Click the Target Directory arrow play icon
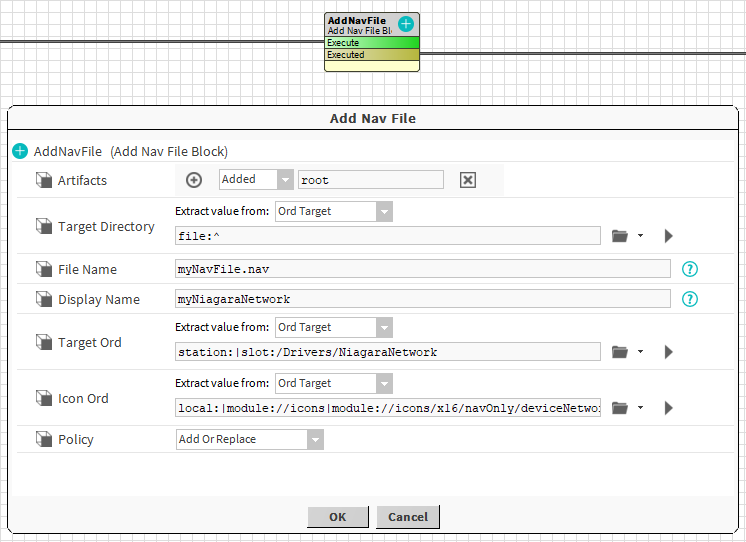 tap(669, 236)
